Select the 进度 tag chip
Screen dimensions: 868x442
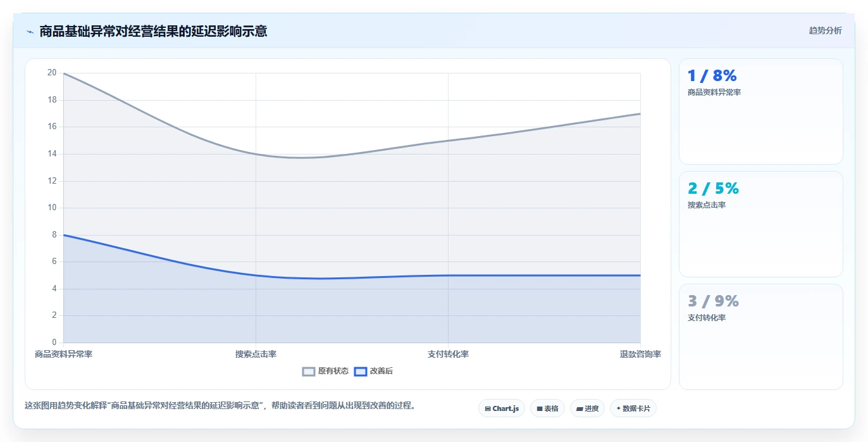[587, 408]
